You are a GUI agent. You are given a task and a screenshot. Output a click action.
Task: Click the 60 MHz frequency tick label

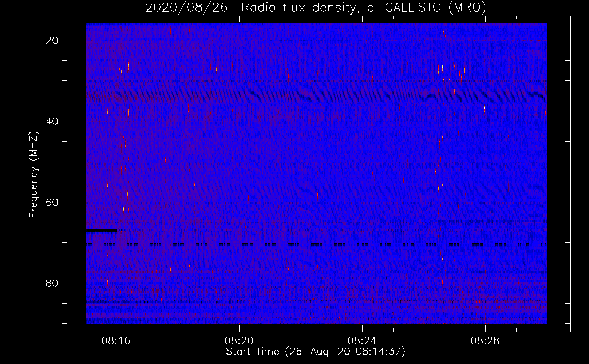tap(52, 202)
